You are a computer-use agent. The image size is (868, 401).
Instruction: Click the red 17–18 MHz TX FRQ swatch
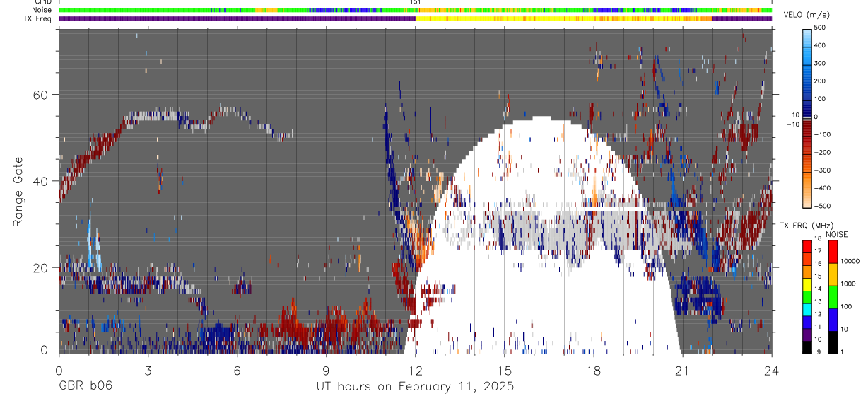click(x=807, y=246)
